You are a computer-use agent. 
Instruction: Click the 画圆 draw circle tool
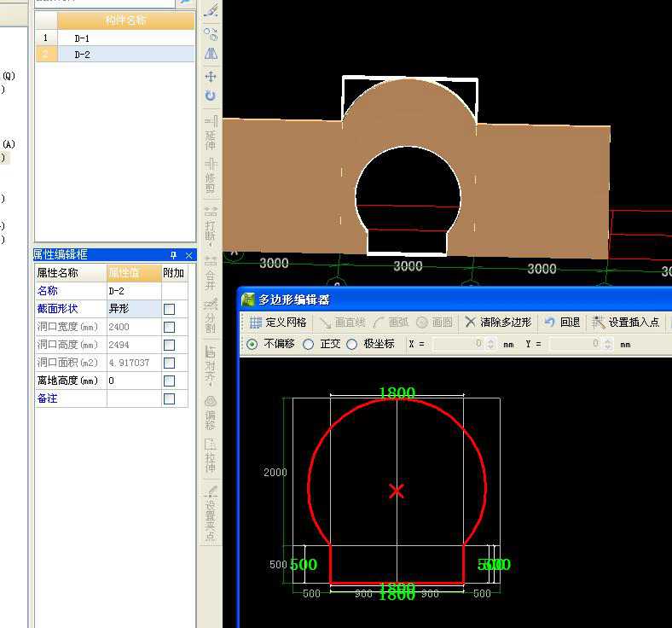coord(434,323)
